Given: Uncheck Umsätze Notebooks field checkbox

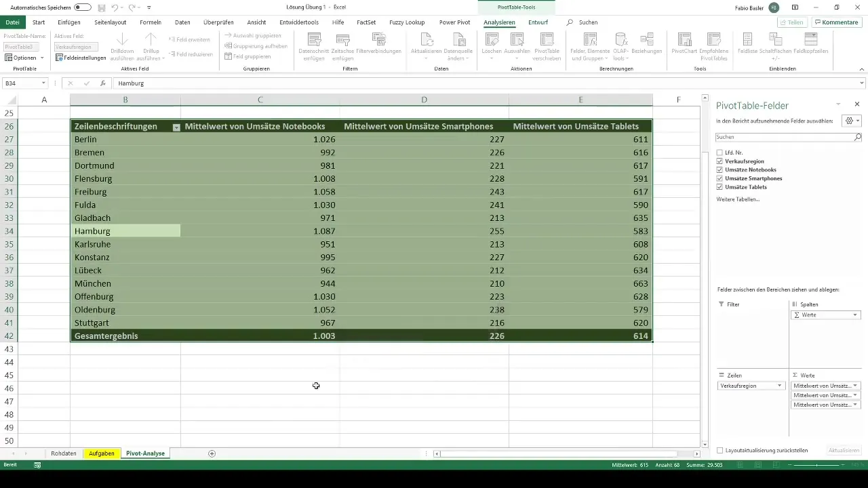Looking at the screenshot, I should point(719,169).
